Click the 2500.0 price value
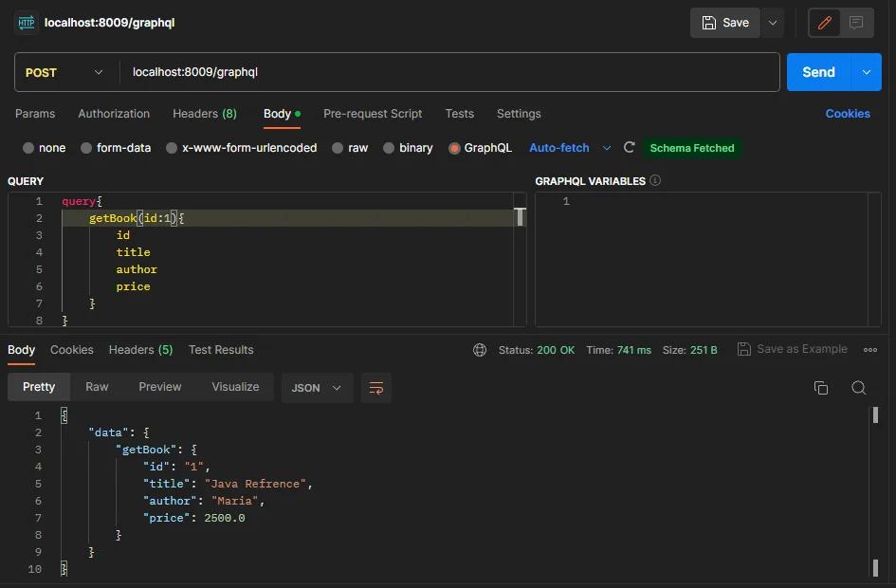 pos(225,518)
